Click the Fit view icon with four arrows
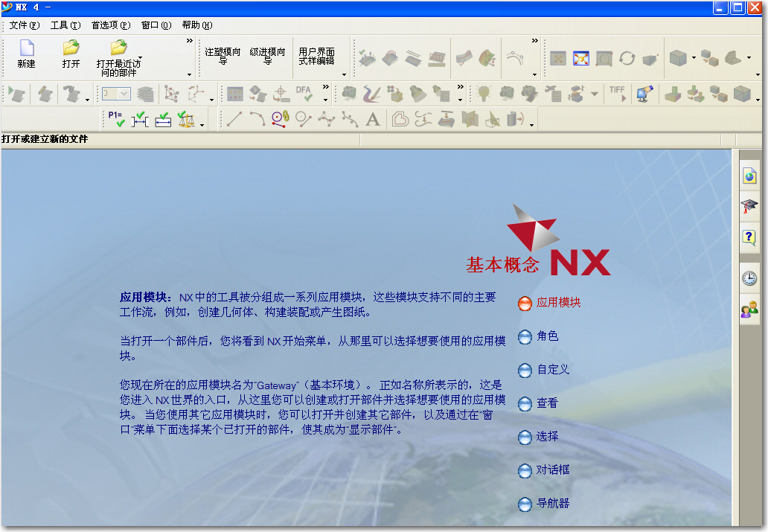Viewport: 768px width, 532px height. [x=558, y=58]
